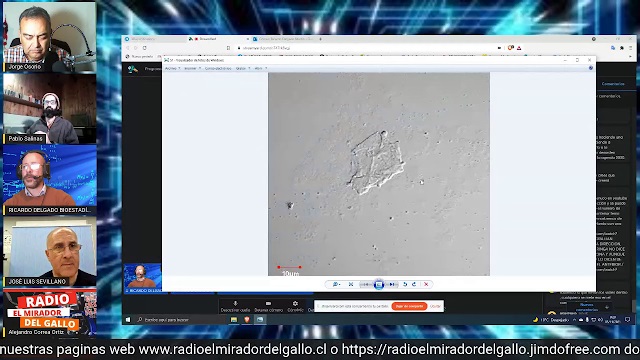This screenshot has height=360, width=640.
Task: Mute microphone with Desactivar audio button
Action: (235, 307)
